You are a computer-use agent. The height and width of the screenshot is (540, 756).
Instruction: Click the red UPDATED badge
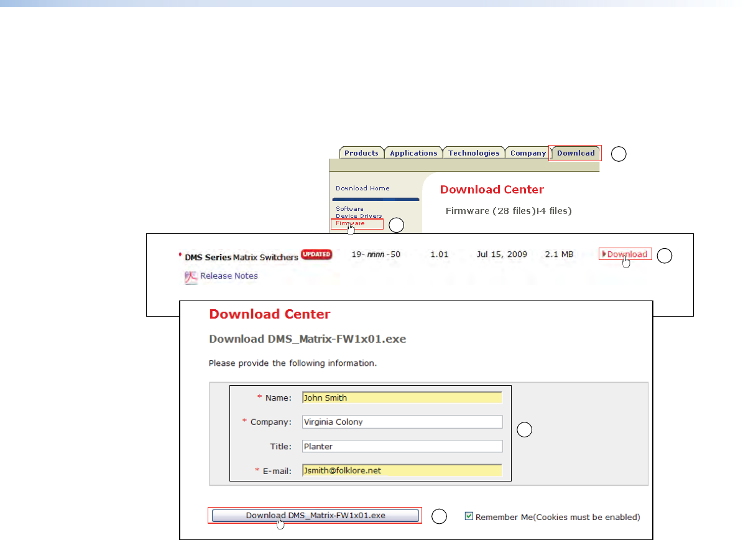pyautogui.click(x=316, y=254)
